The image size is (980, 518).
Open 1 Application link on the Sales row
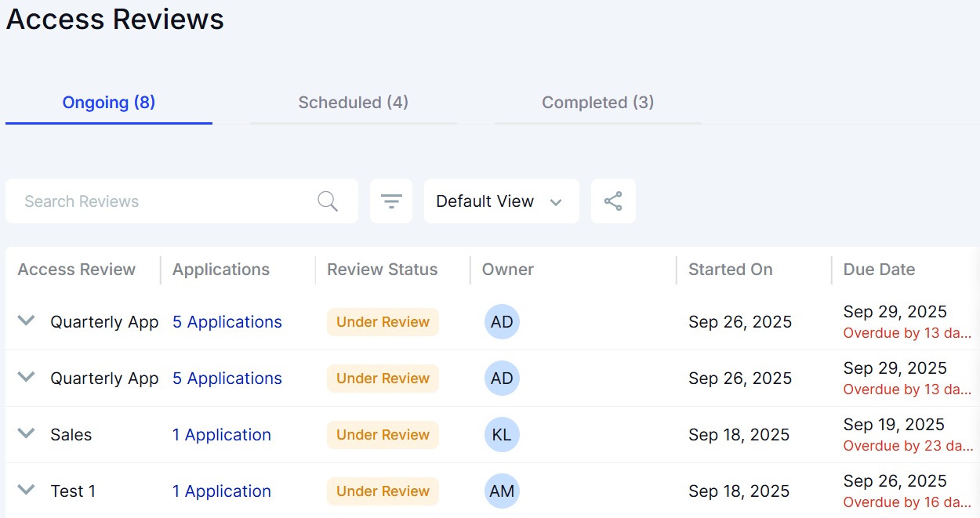coord(222,434)
